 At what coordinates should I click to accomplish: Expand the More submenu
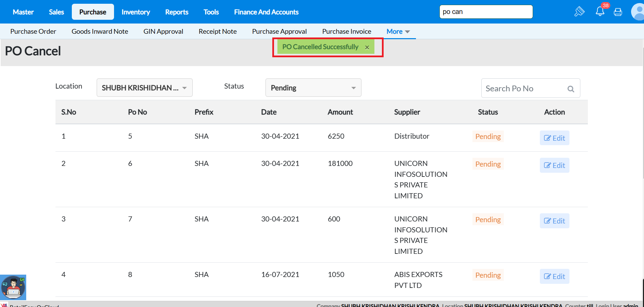[398, 31]
